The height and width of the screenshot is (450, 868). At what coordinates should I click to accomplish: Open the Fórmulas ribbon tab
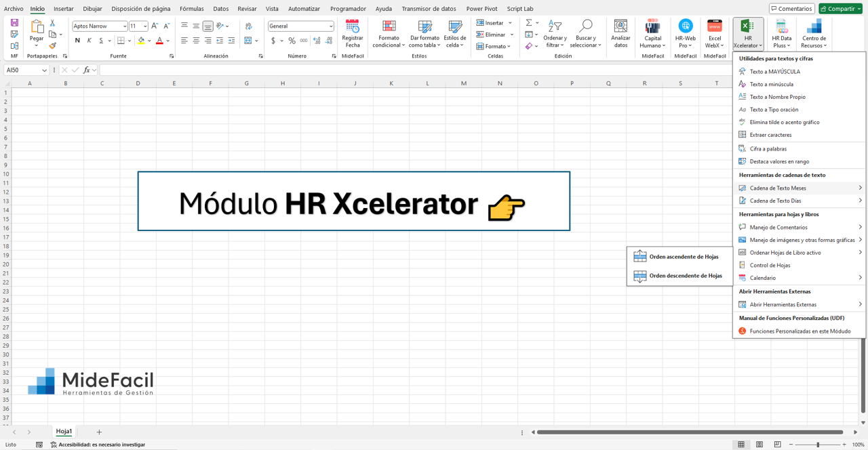click(x=192, y=9)
